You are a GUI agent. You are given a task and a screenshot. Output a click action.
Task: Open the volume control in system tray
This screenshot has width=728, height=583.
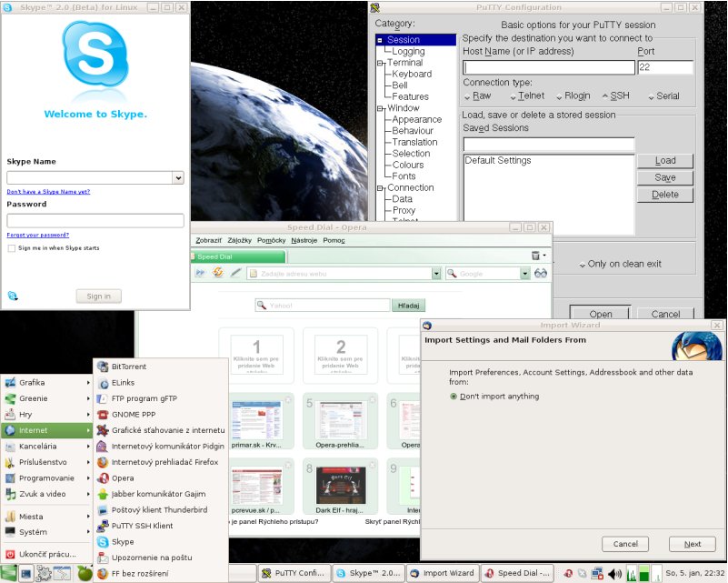pyautogui.click(x=614, y=574)
